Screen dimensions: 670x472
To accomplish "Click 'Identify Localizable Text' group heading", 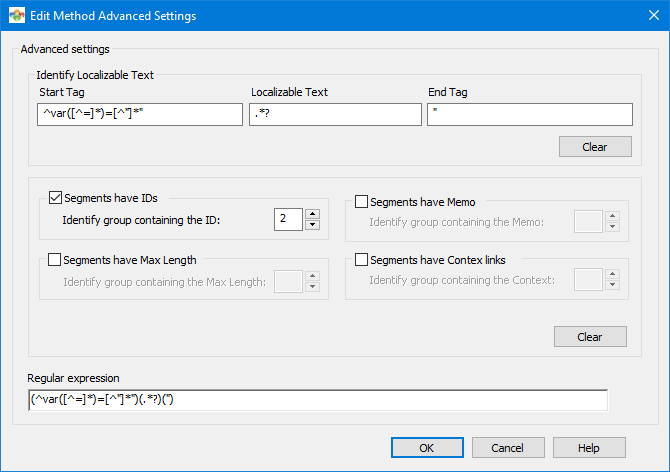I will [95, 75].
